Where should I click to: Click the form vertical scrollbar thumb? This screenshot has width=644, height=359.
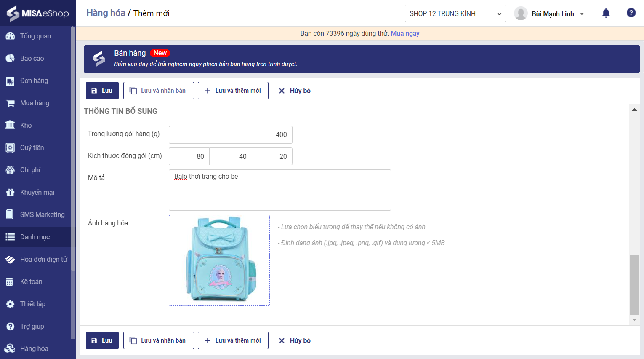pyautogui.click(x=634, y=284)
